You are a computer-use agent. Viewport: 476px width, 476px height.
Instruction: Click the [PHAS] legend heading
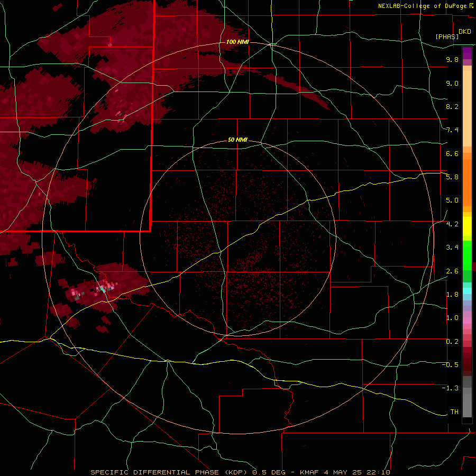(x=447, y=36)
